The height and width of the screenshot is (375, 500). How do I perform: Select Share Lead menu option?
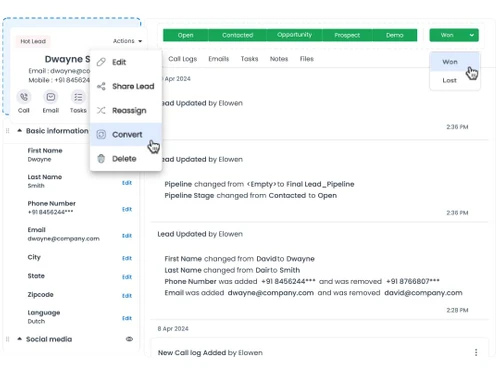(126, 86)
